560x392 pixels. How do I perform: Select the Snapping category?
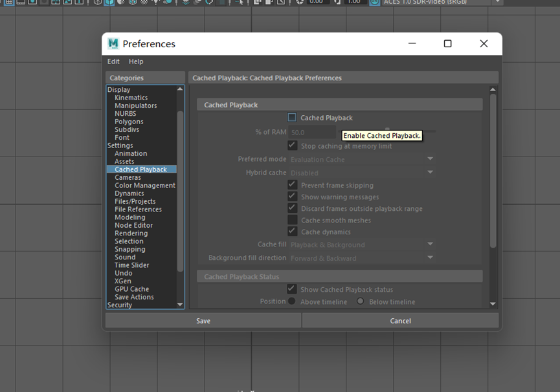click(x=130, y=249)
